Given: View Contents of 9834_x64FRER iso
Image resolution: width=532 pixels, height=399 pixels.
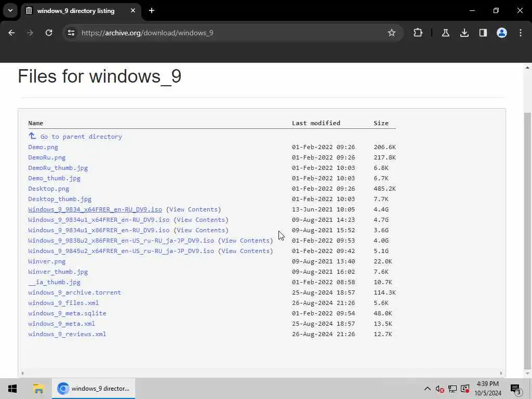Looking at the screenshot, I should pyautogui.click(x=193, y=209).
